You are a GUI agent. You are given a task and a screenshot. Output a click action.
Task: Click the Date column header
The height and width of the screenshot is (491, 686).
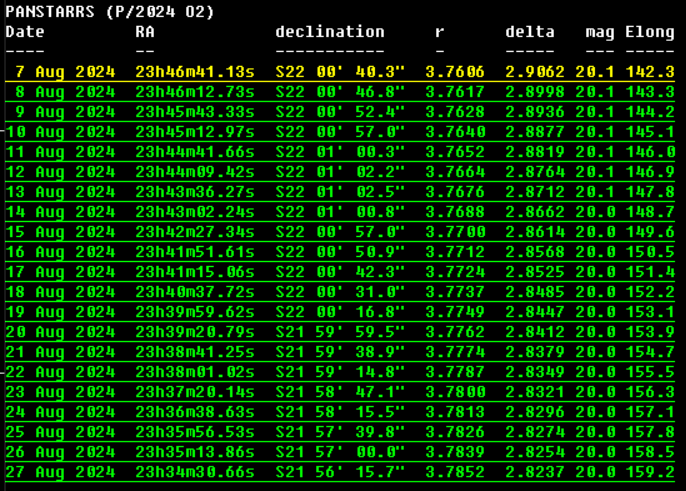click(25, 32)
